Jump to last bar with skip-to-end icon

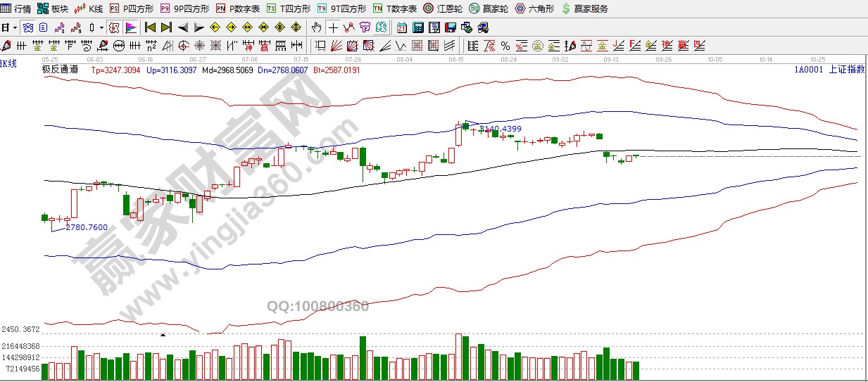pos(166,28)
